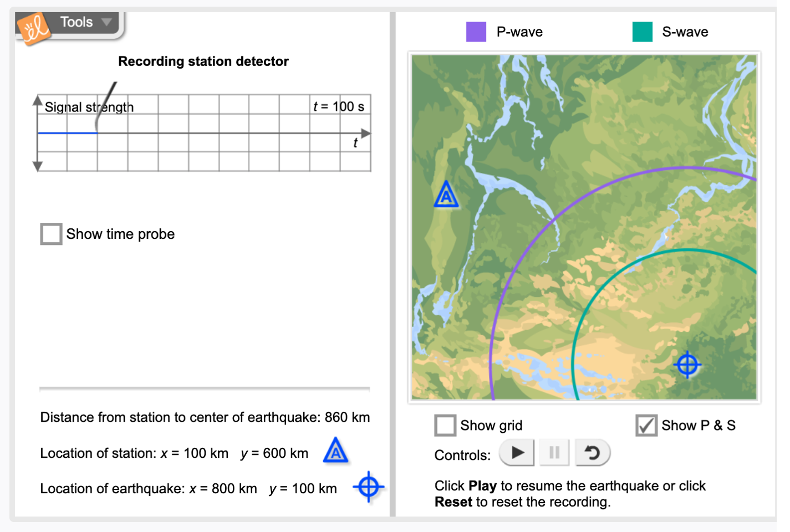This screenshot has width=790, height=532.
Task: Enable the Show time probe checkbox
Action: pyautogui.click(x=51, y=234)
